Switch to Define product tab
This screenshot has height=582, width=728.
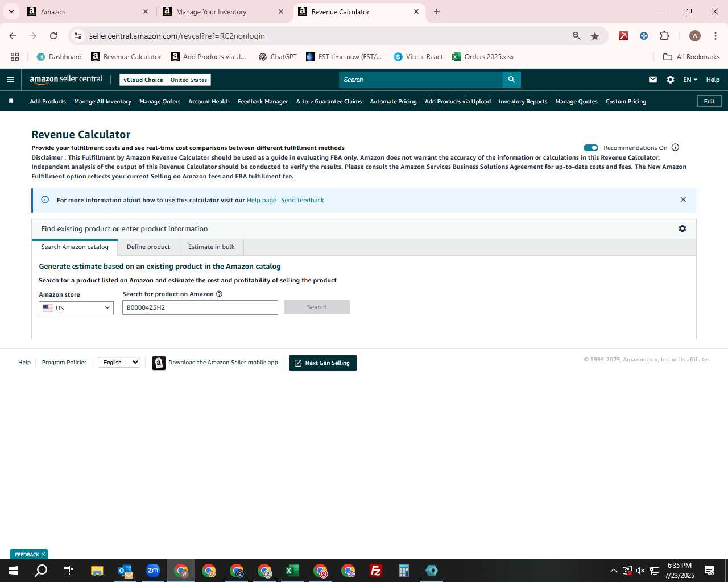(148, 247)
